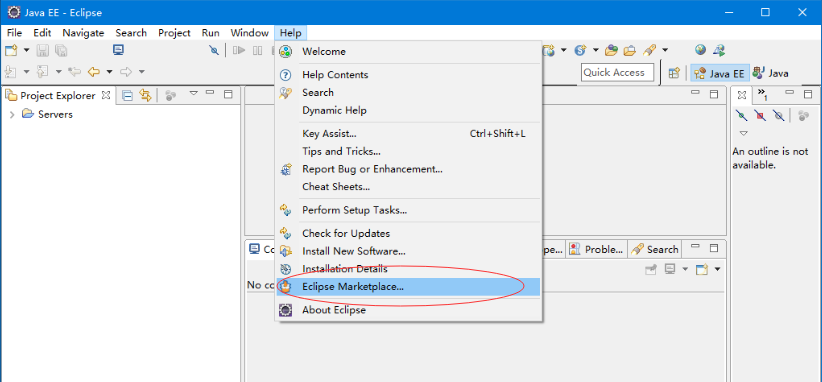Select Install New Software menu entry
Screen dimensions: 822x382
[x=408, y=251]
